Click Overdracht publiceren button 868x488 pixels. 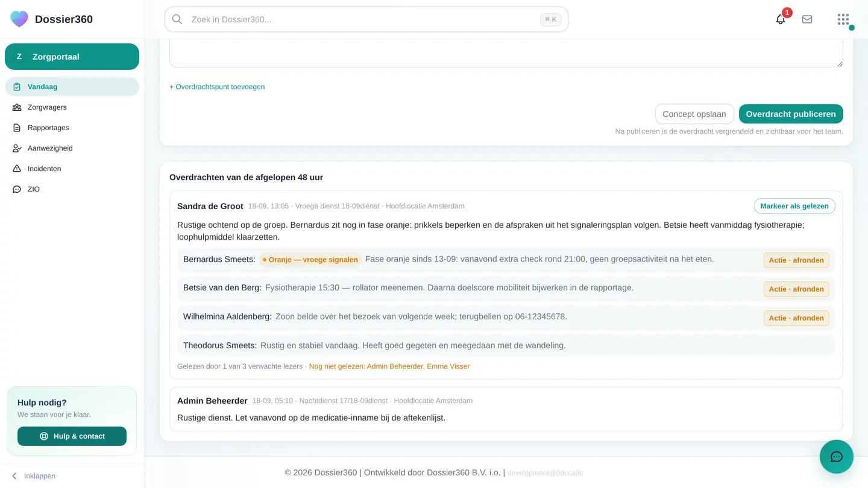coord(791,114)
